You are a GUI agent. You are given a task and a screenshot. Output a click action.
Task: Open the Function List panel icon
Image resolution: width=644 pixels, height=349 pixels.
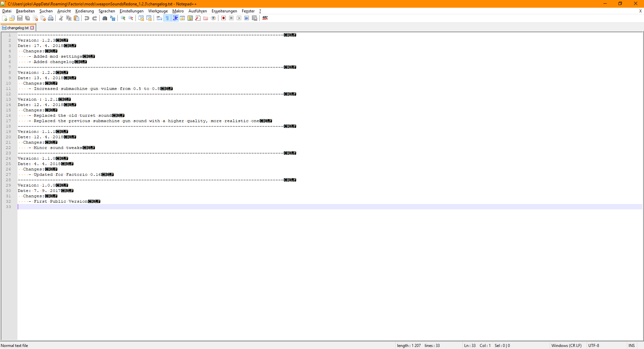(x=198, y=18)
